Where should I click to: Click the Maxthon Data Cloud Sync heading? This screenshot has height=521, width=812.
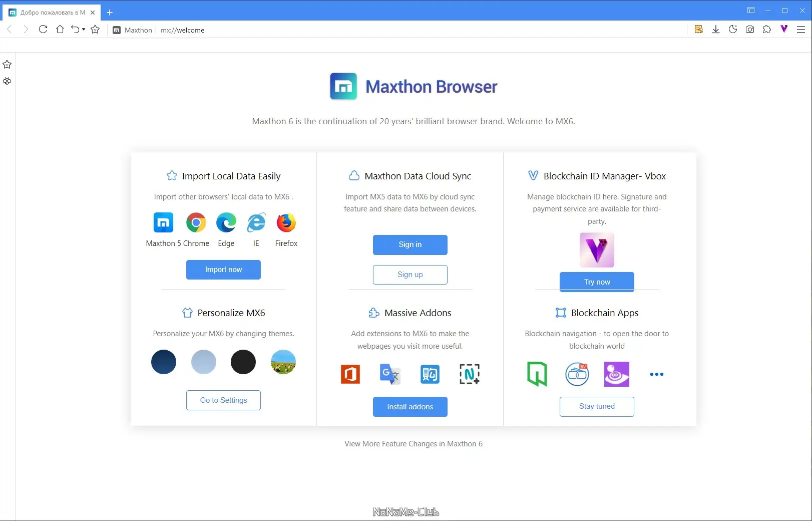pyautogui.click(x=418, y=176)
